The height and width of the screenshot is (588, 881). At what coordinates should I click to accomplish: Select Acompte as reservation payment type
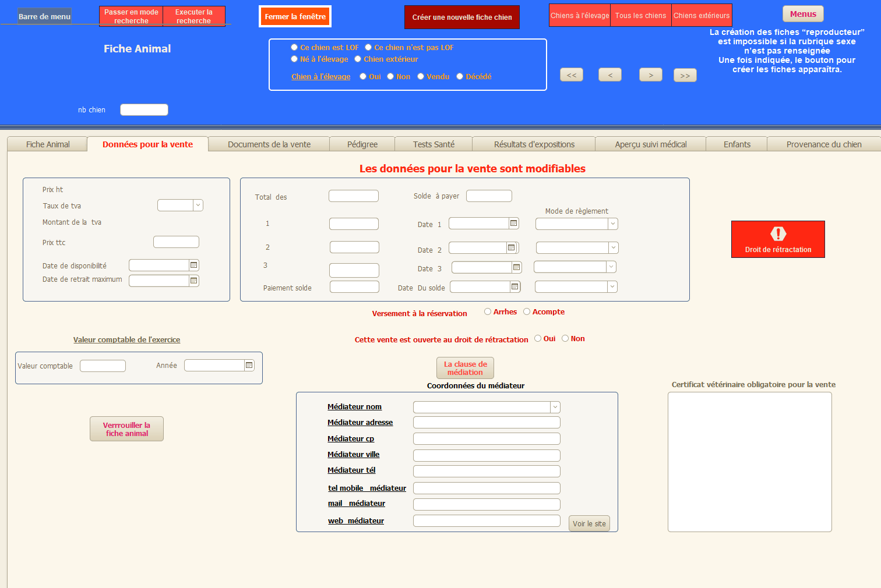pyautogui.click(x=527, y=312)
